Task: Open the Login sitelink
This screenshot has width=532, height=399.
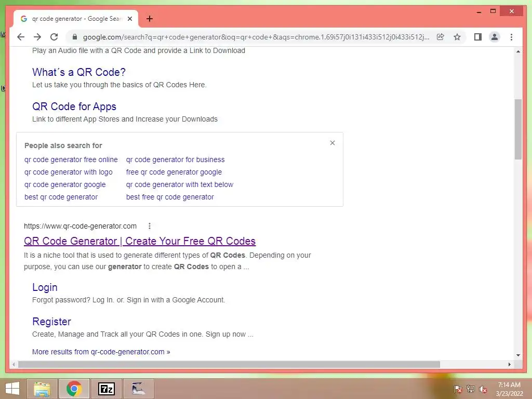Action: (45, 287)
